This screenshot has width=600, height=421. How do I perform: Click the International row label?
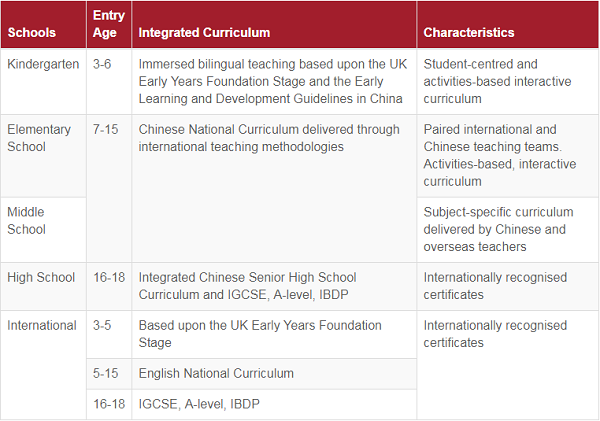[42, 325]
